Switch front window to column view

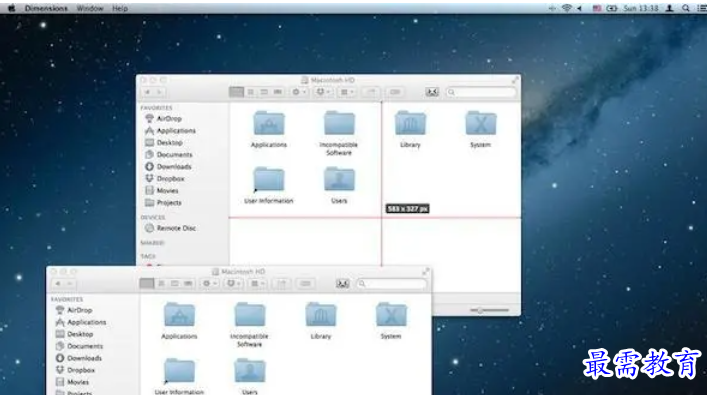[x=174, y=284]
